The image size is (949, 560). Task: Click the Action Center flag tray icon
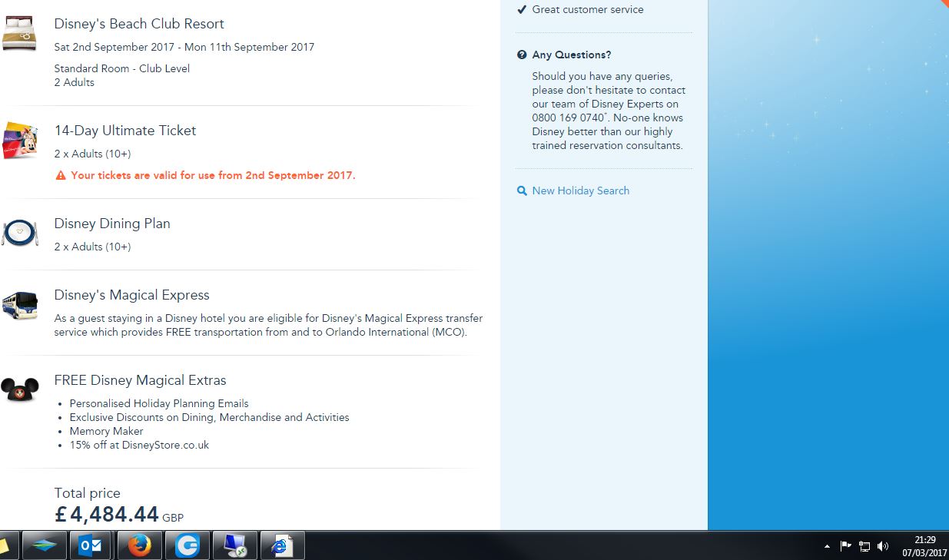(845, 546)
